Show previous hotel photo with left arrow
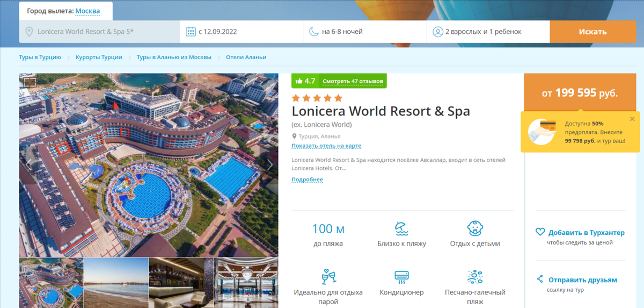 pyautogui.click(x=28, y=165)
